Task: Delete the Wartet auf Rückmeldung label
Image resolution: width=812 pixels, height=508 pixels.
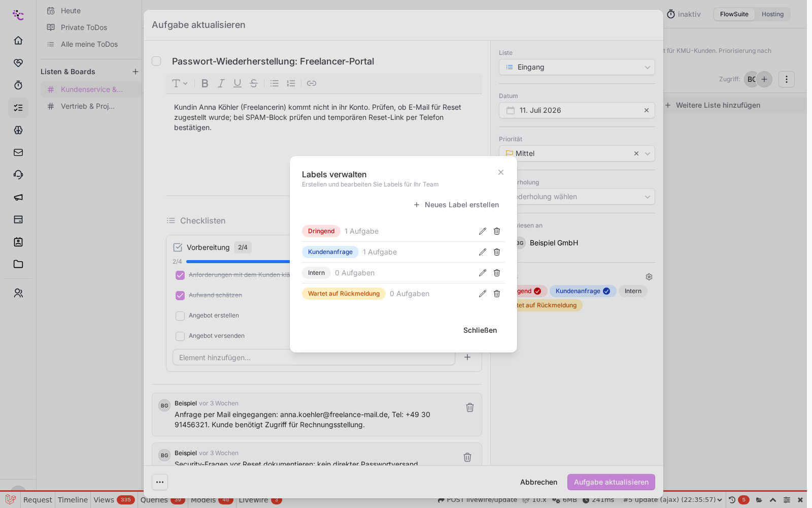Action: point(497,294)
